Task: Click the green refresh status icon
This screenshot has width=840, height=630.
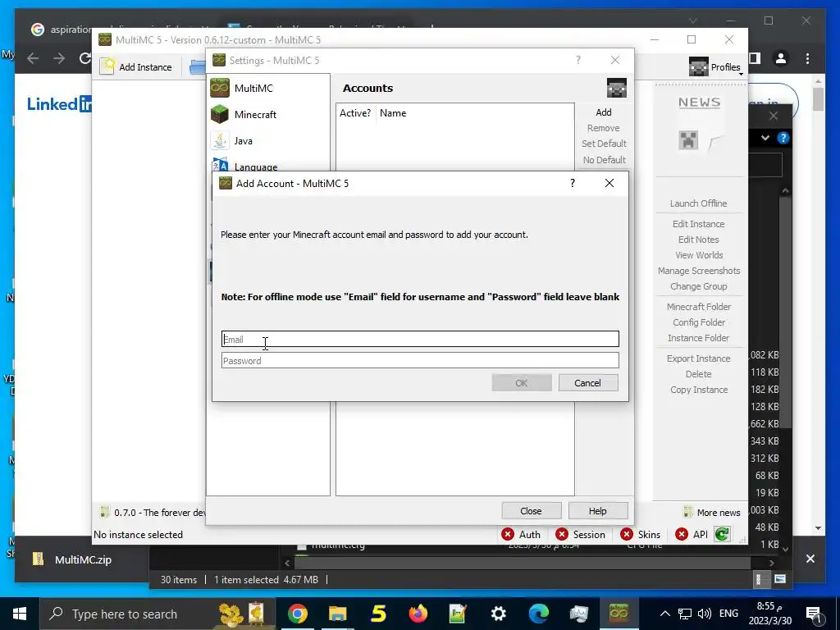Action: coord(722,534)
